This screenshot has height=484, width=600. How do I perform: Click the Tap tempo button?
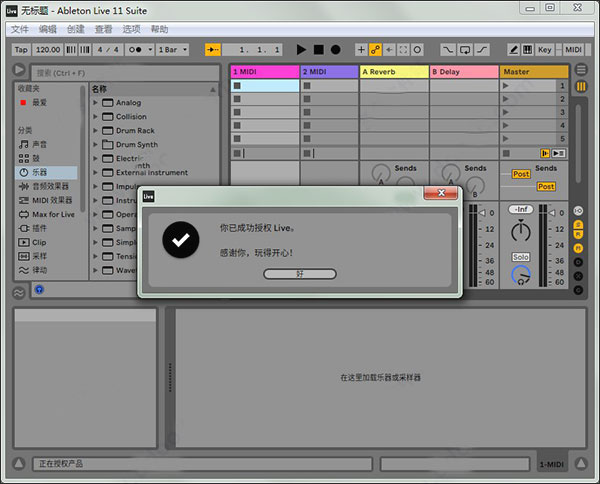21,50
